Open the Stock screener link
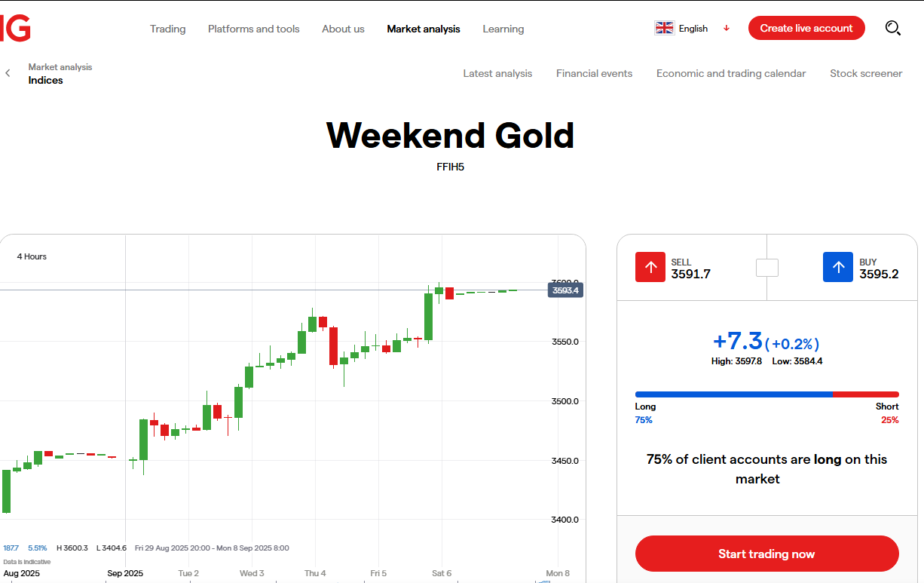924x583 pixels. pyautogui.click(x=866, y=73)
